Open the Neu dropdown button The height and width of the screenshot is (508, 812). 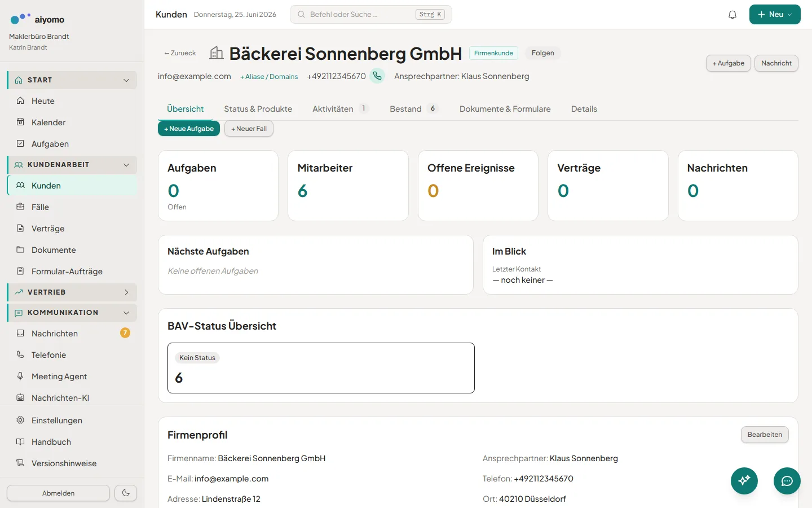[x=775, y=15]
